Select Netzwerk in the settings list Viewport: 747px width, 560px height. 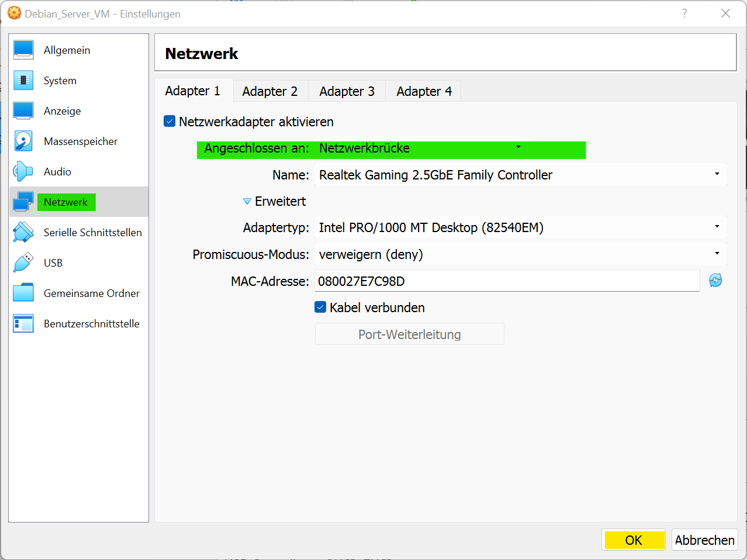79,202
